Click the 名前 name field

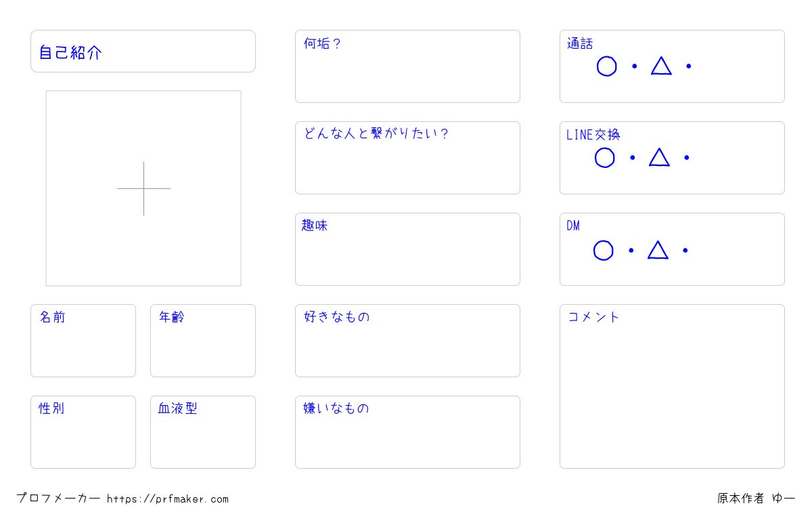point(83,341)
